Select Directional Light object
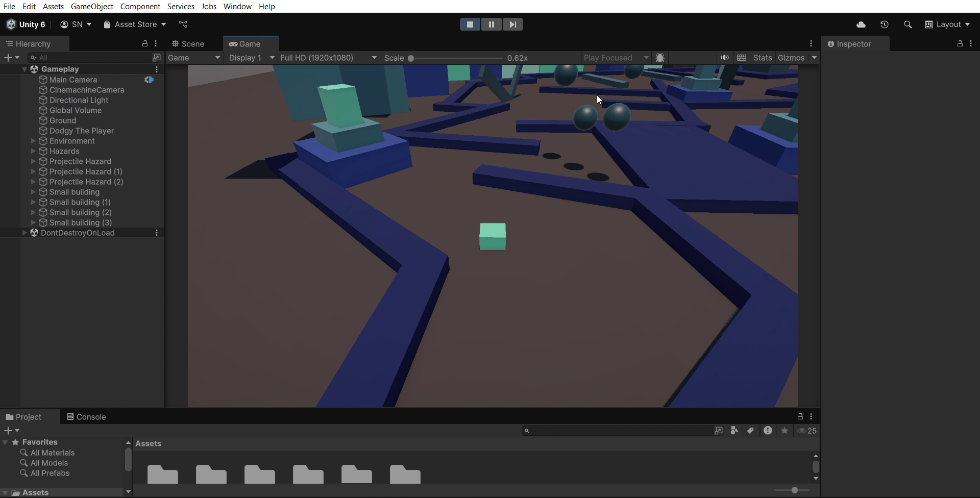The width and height of the screenshot is (980, 498). (79, 100)
